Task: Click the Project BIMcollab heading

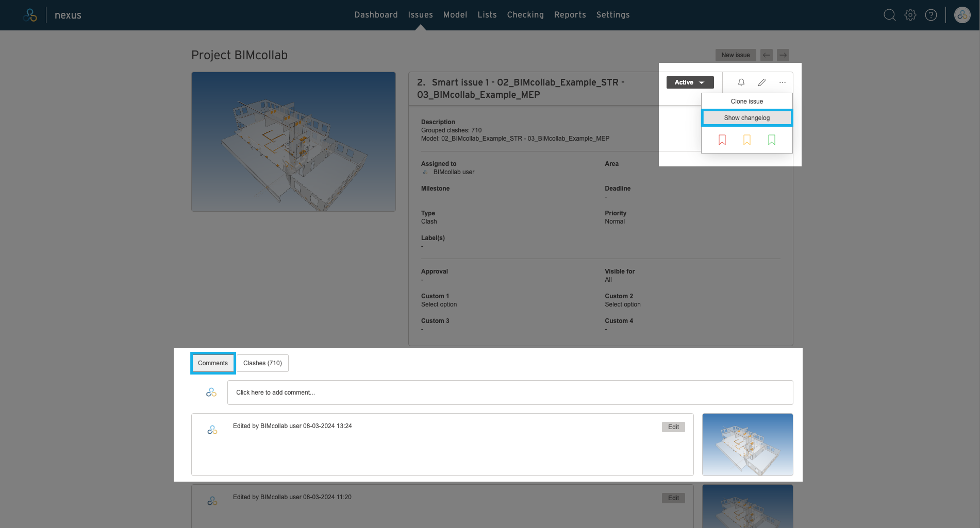Action: 240,55
